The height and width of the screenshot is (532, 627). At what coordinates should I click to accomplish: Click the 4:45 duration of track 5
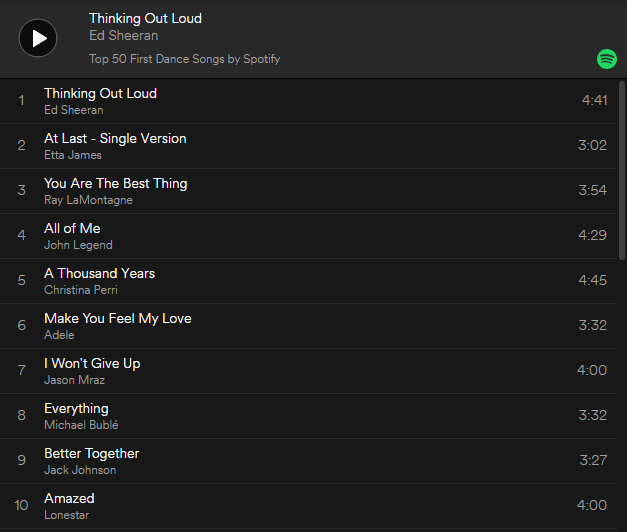pos(592,280)
